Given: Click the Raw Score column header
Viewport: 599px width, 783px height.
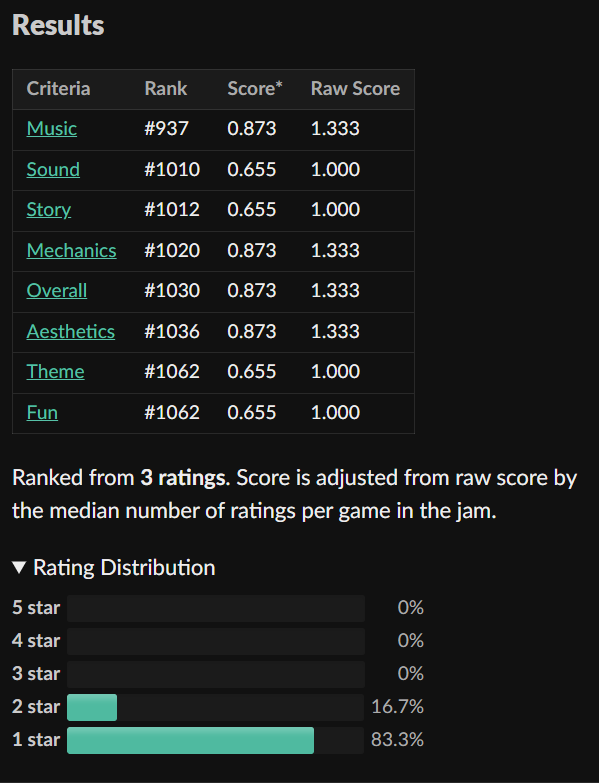Looking at the screenshot, I should point(355,88).
